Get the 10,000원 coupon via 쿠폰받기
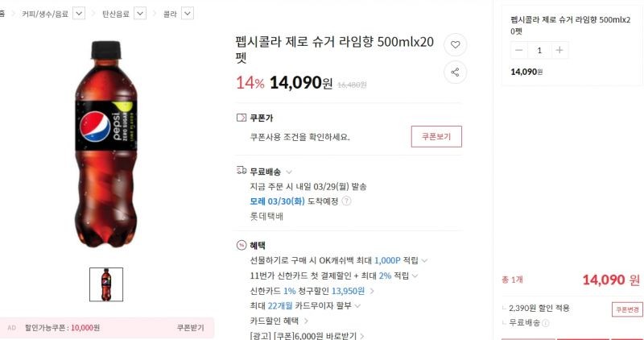Viewport: 644px width, 340px height. point(190,328)
